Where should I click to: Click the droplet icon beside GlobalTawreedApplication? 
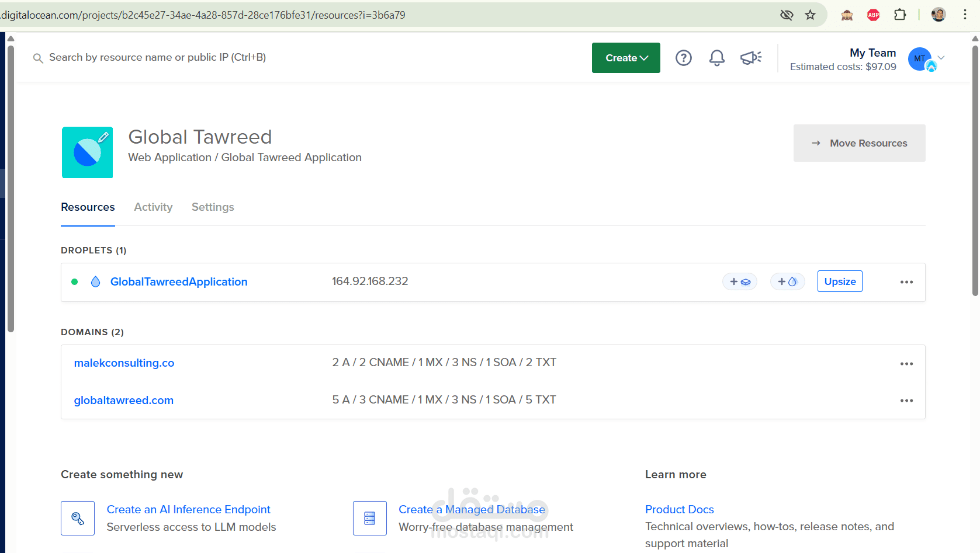click(x=96, y=282)
